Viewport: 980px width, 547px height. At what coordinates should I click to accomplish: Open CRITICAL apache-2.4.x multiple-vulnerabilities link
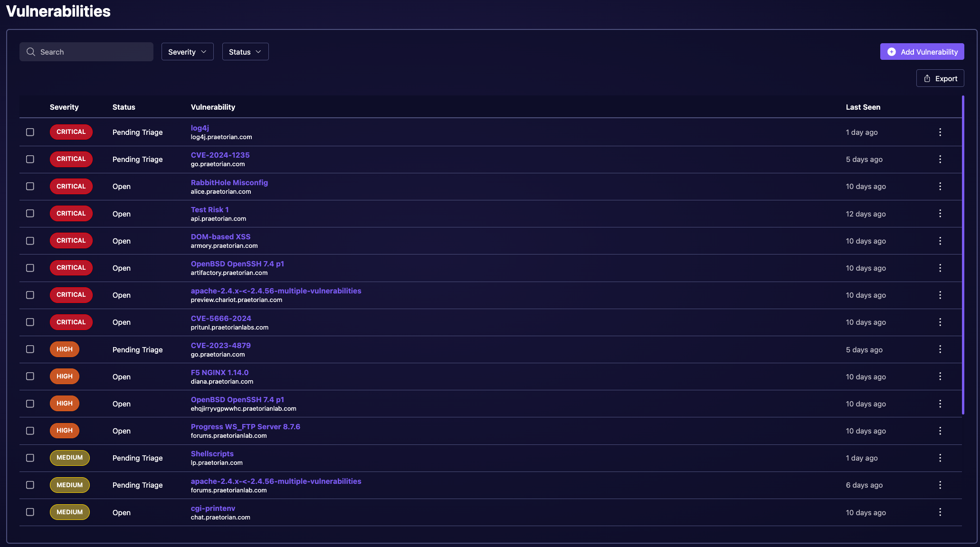276,291
